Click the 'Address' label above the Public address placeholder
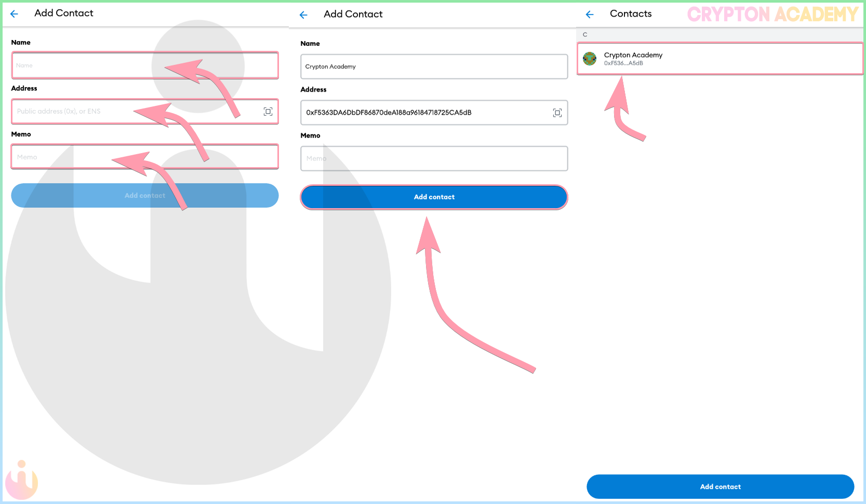Screen dimensions: 866x504 (24, 88)
